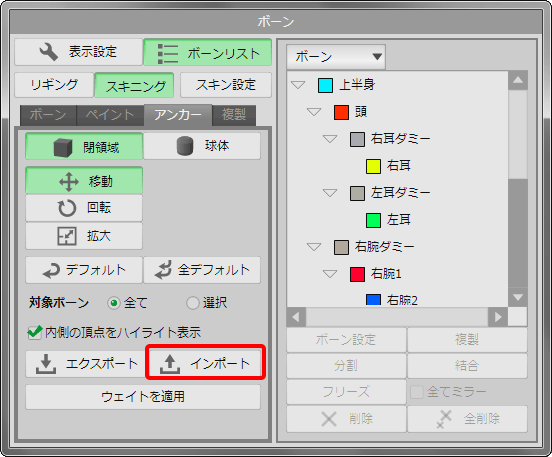Viewport: 552px width, 457px height.
Task: Switch to the 複製 tab
Action: 234,115
